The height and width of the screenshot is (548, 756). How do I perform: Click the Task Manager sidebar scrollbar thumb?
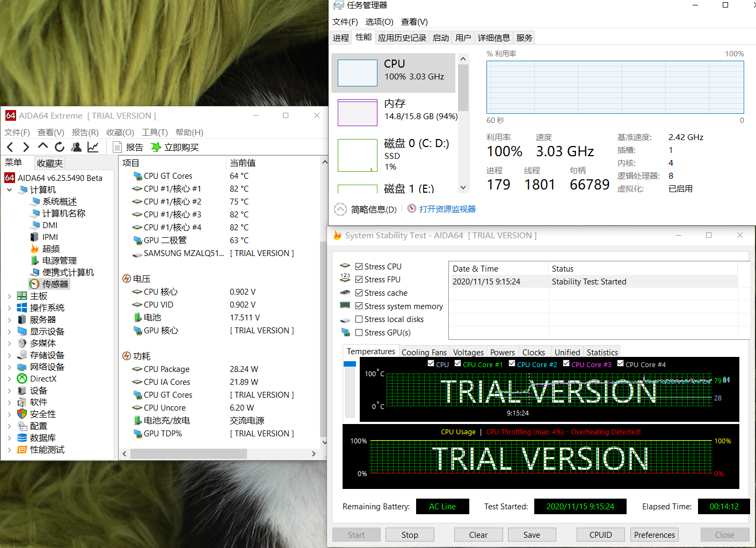pos(463,87)
